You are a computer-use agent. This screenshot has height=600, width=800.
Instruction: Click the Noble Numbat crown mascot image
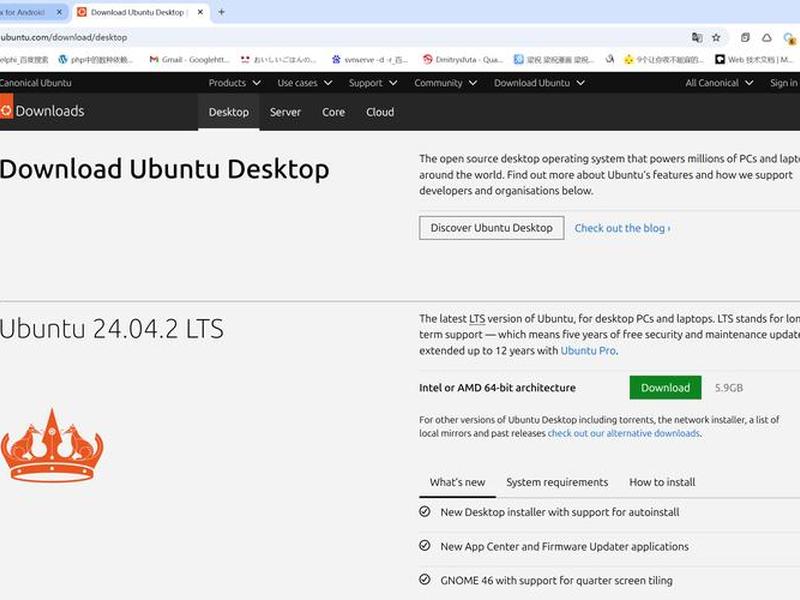pyautogui.click(x=52, y=445)
